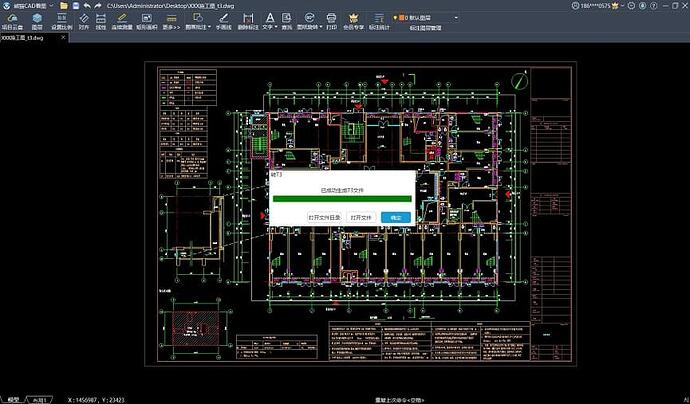690x404 pixels.
Task: Expand the 更多>> more tools menu
Action: (171, 21)
